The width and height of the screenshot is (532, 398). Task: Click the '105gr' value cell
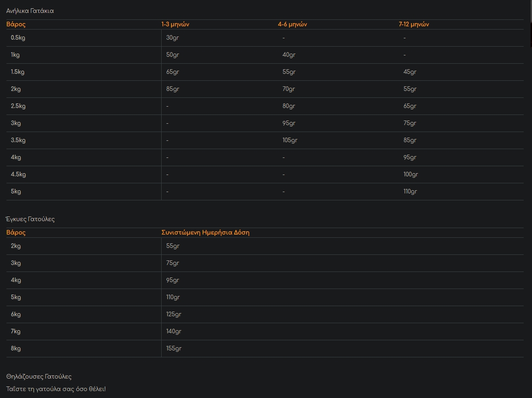290,140
